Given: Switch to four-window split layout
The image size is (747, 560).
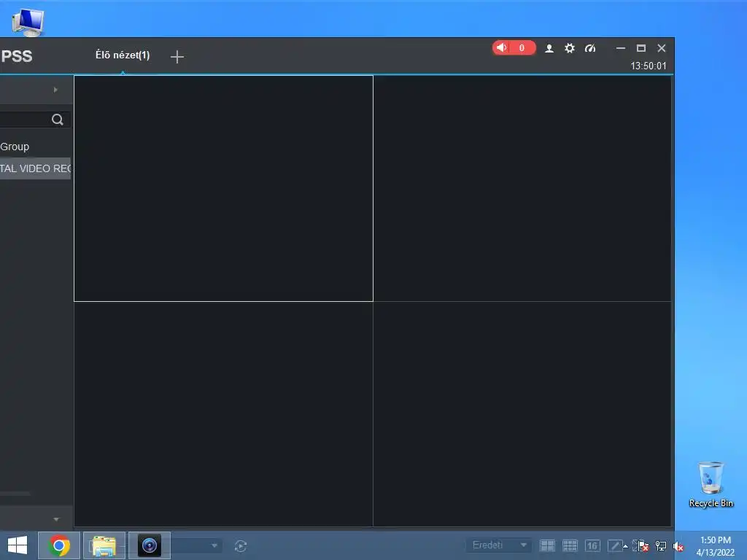Looking at the screenshot, I should 547,545.
